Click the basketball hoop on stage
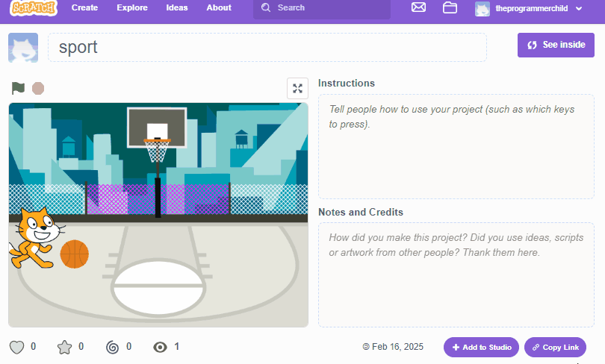The height and width of the screenshot is (364, 605). point(157,150)
